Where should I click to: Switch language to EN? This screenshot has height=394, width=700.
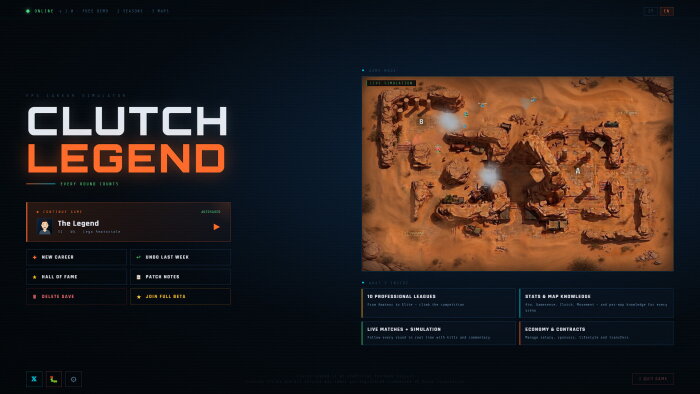pos(667,11)
